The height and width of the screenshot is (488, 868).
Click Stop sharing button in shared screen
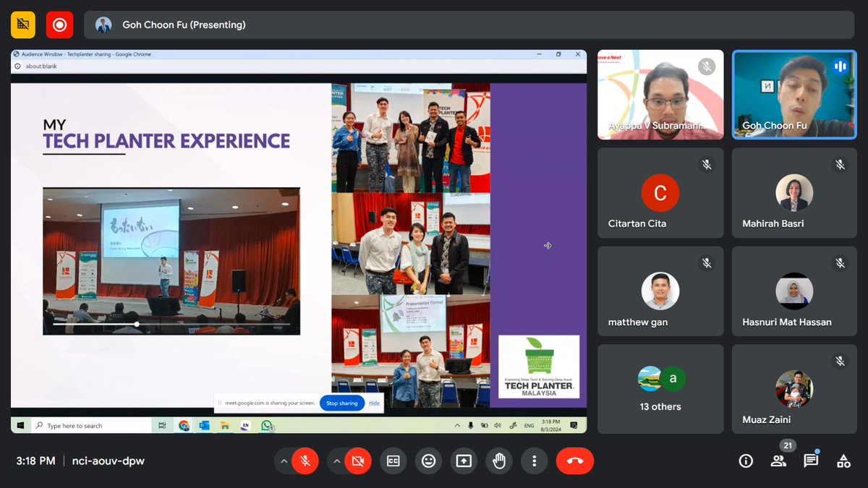click(342, 403)
